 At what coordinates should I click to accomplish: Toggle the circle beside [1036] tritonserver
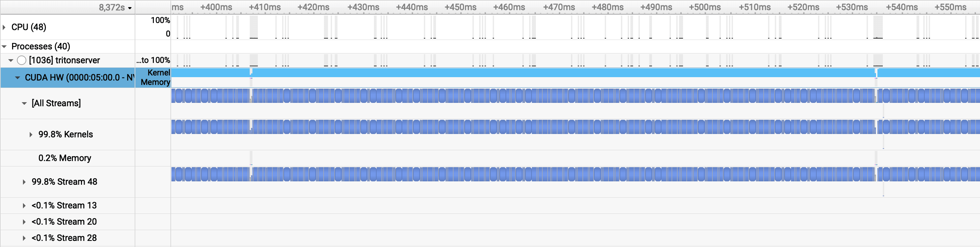[x=22, y=60]
